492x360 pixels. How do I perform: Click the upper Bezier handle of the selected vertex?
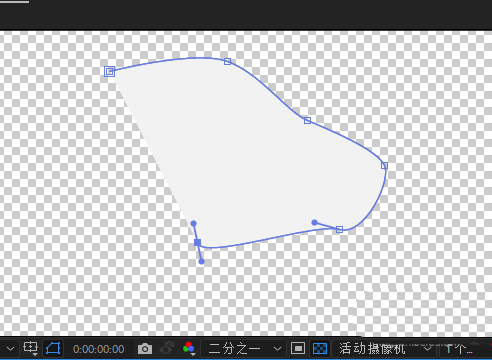click(193, 223)
